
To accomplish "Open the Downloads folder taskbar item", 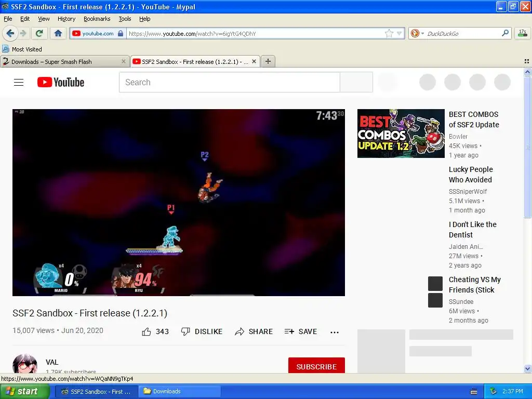I will [x=180, y=392].
